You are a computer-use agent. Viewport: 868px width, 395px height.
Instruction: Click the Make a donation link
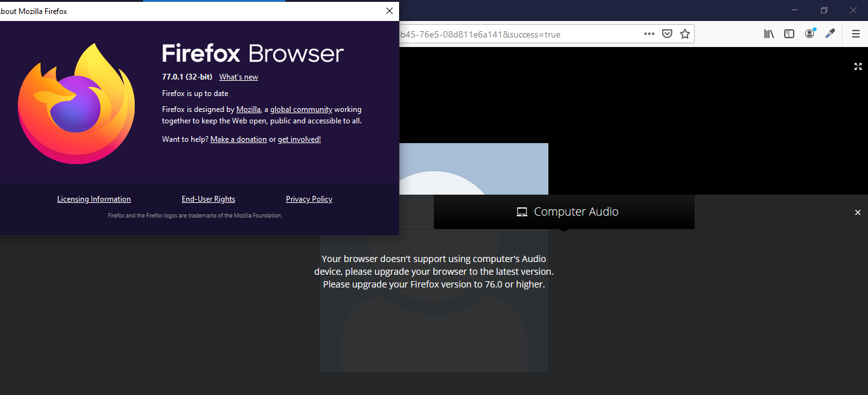[x=238, y=139]
